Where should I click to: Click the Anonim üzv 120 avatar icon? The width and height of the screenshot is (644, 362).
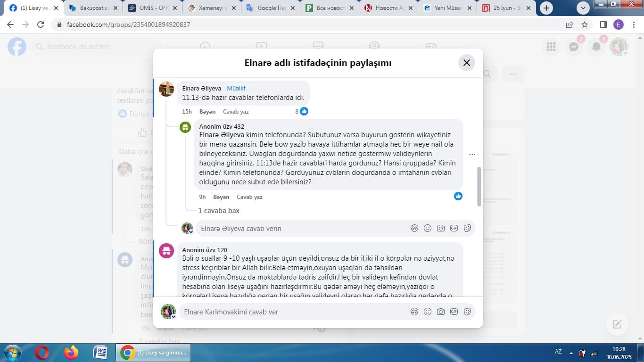click(166, 251)
